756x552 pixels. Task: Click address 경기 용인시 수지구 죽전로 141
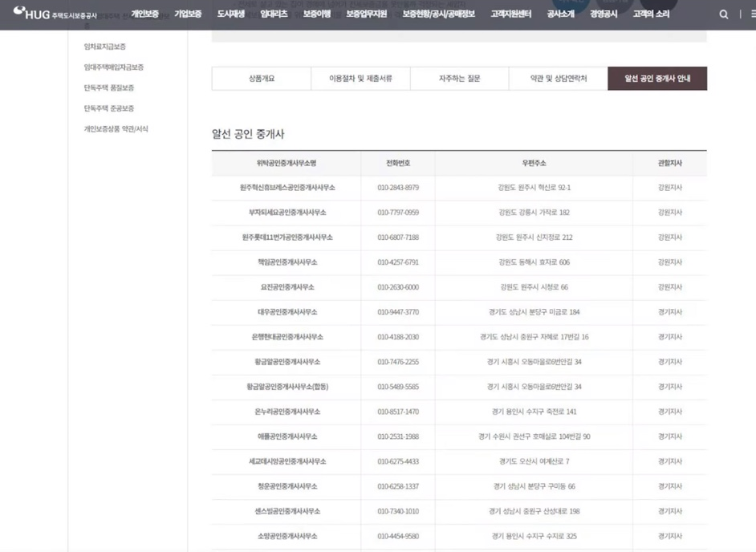click(x=534, y=412)
